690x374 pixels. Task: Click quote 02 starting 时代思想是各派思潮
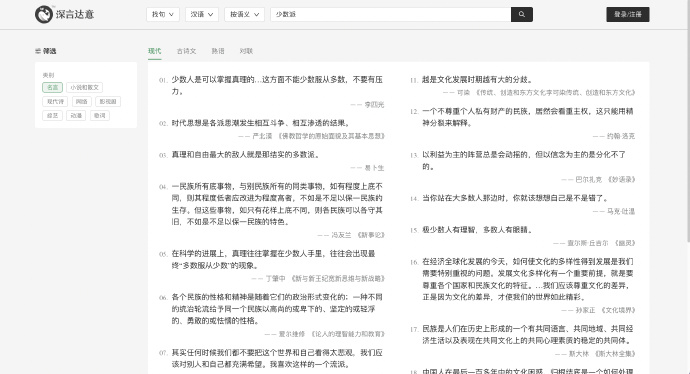261,123
